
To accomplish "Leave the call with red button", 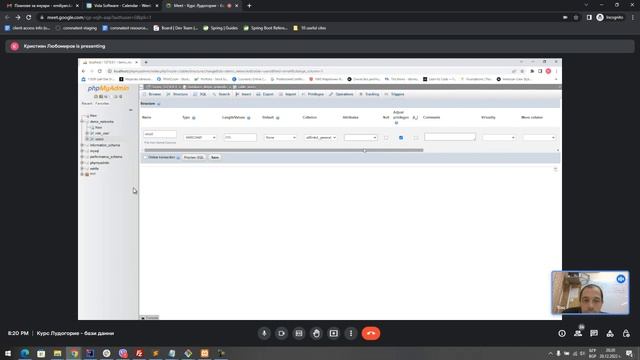I will pos(371,333).
